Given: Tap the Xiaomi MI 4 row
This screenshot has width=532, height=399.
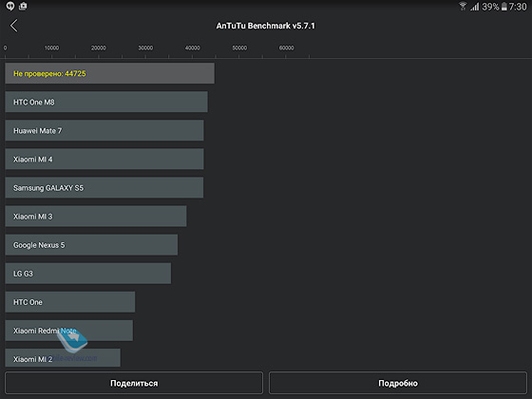Looking at the screenshot, I should 104,159.
